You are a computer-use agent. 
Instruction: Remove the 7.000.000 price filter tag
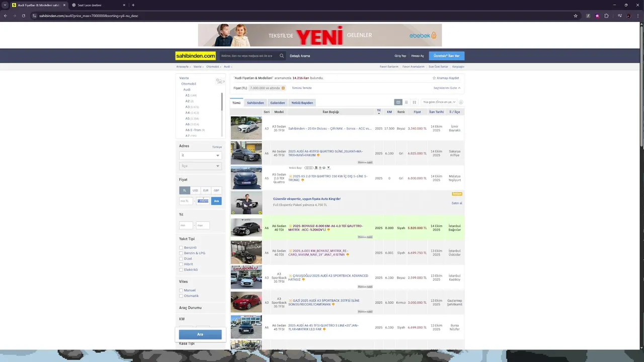pyautogui.click(x=283, y=88)
